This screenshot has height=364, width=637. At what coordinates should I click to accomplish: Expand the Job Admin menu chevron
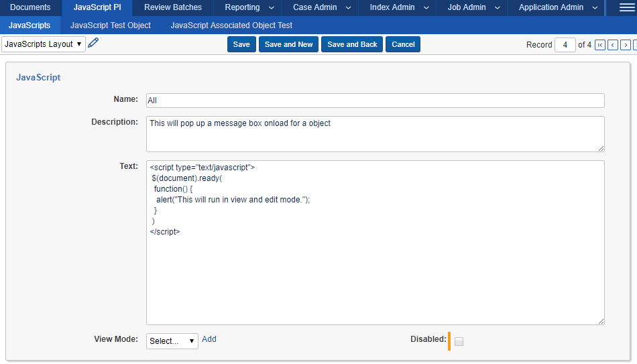tap(498, 8)
